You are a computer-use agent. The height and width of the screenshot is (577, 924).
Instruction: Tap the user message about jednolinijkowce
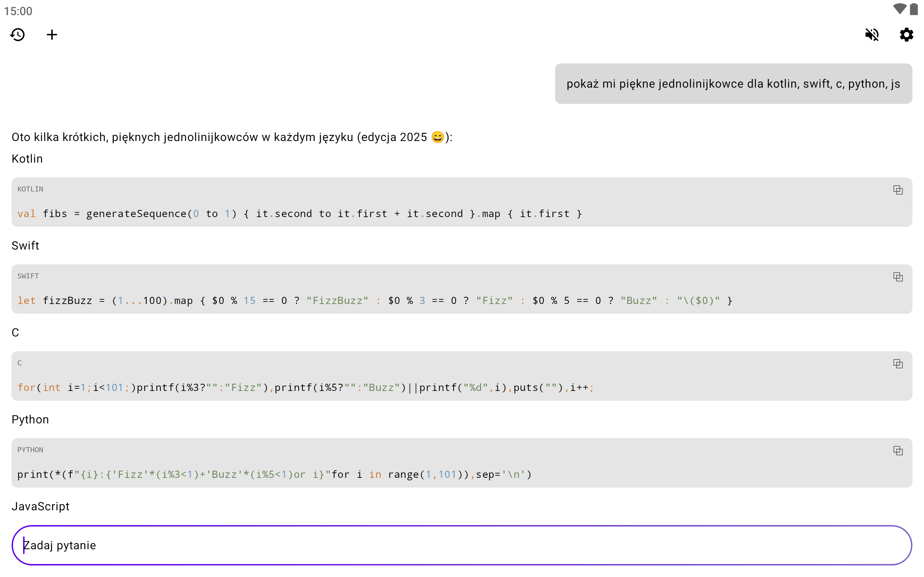(x=733, y=84)
